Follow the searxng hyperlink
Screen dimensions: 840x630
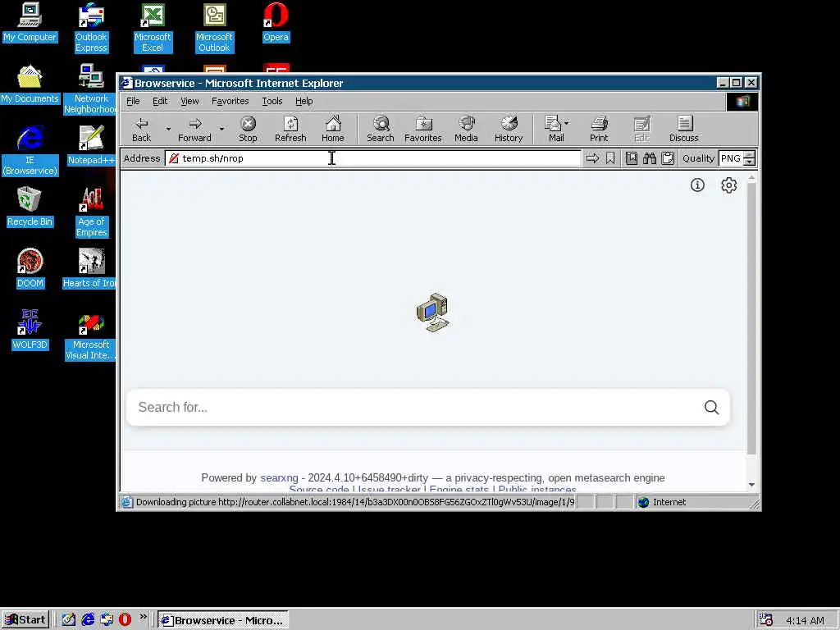point(279,478)
